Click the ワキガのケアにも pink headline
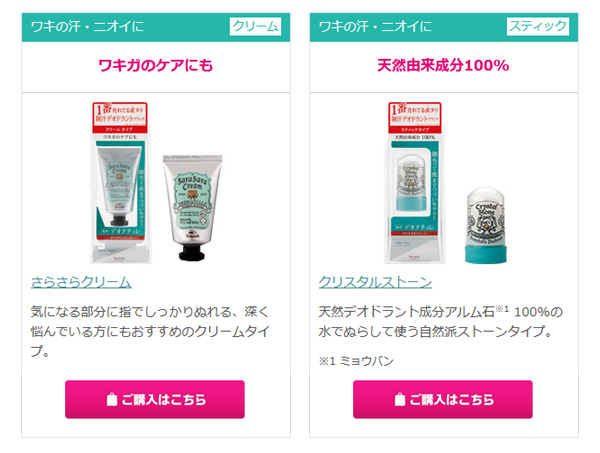 pyautogui.click(x=155, y=65)
